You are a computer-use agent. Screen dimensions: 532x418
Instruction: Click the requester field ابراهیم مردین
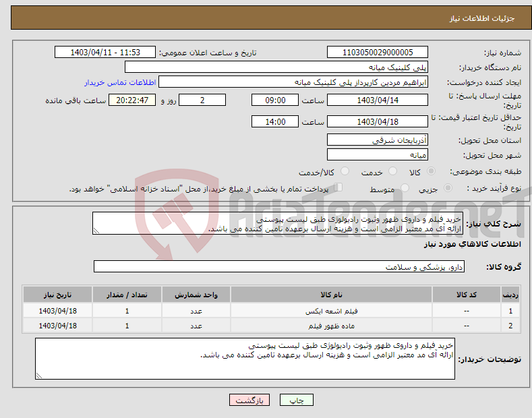(x=293, y=82)
